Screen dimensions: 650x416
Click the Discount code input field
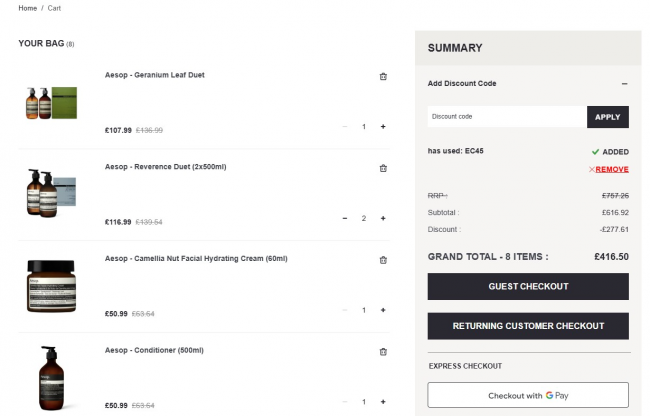(506, 117)
